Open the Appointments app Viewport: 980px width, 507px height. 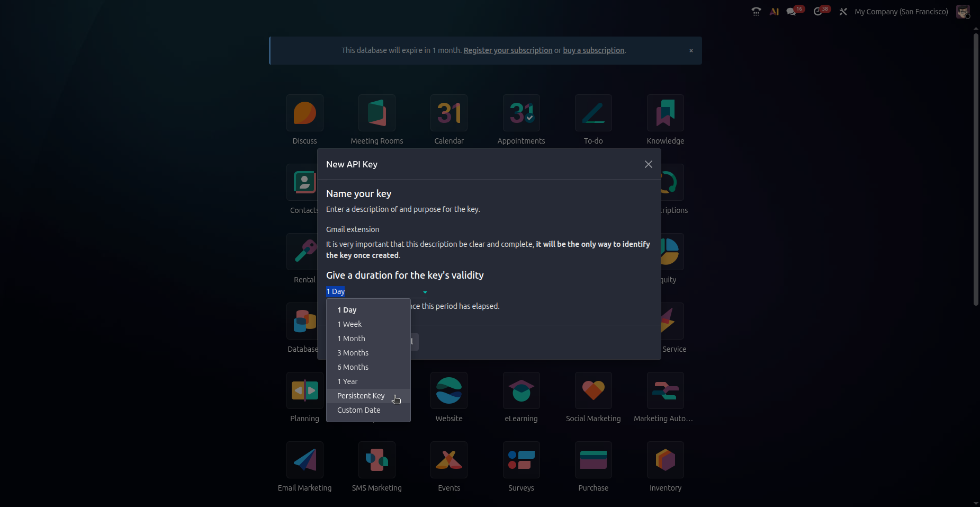521,113
